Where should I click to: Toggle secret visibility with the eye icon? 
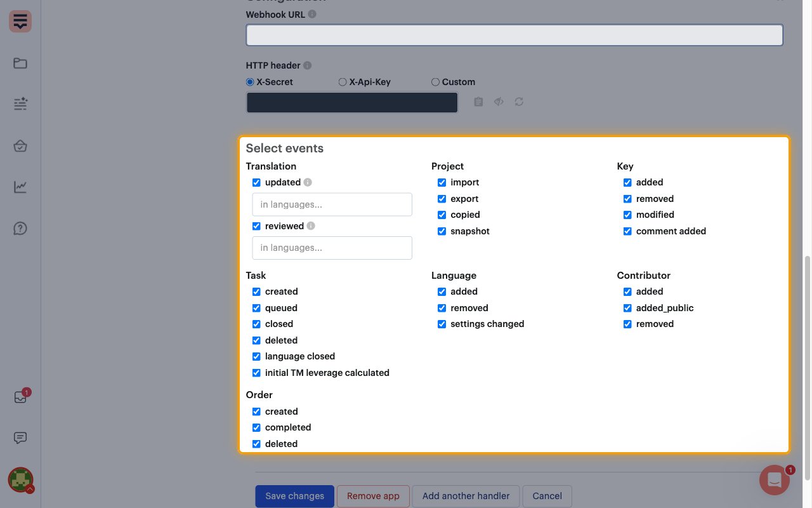499,102
